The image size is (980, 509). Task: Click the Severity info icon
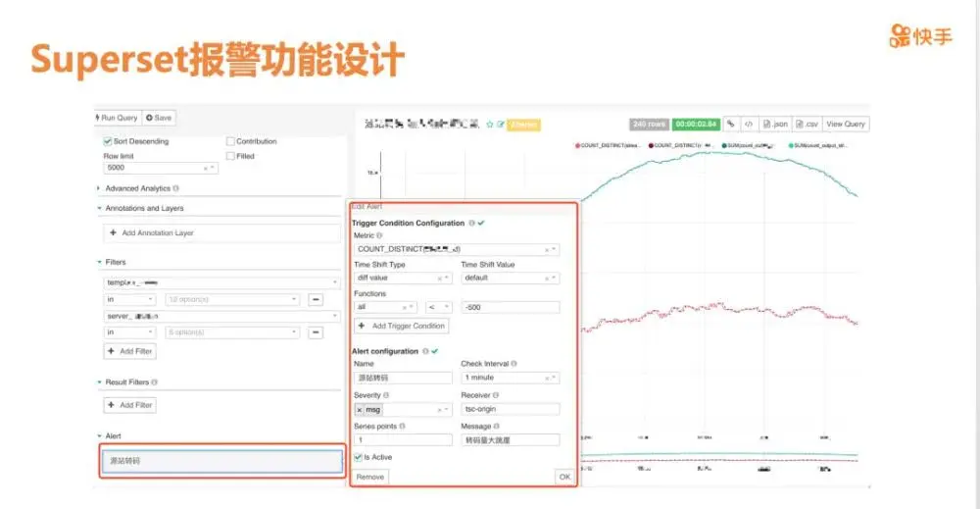click(386, 396)
